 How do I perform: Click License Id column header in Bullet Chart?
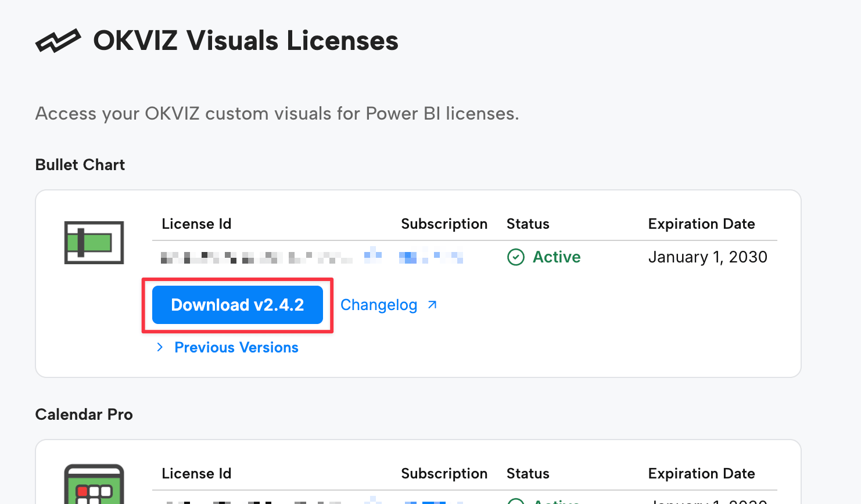(196, 224)
